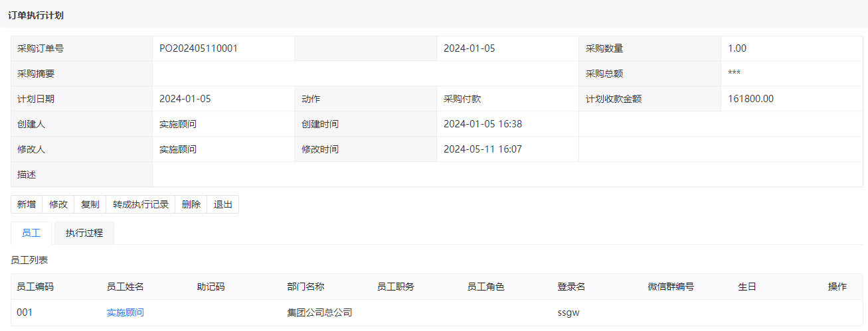
Task: Click the 删除 button
Action: pos(191,204)
